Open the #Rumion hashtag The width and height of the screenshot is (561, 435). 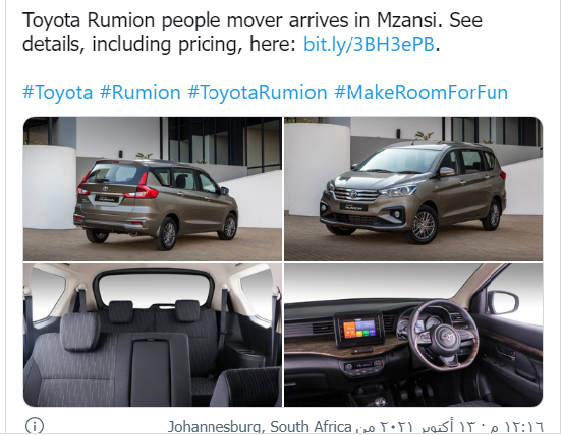click(x=140, y=92)
